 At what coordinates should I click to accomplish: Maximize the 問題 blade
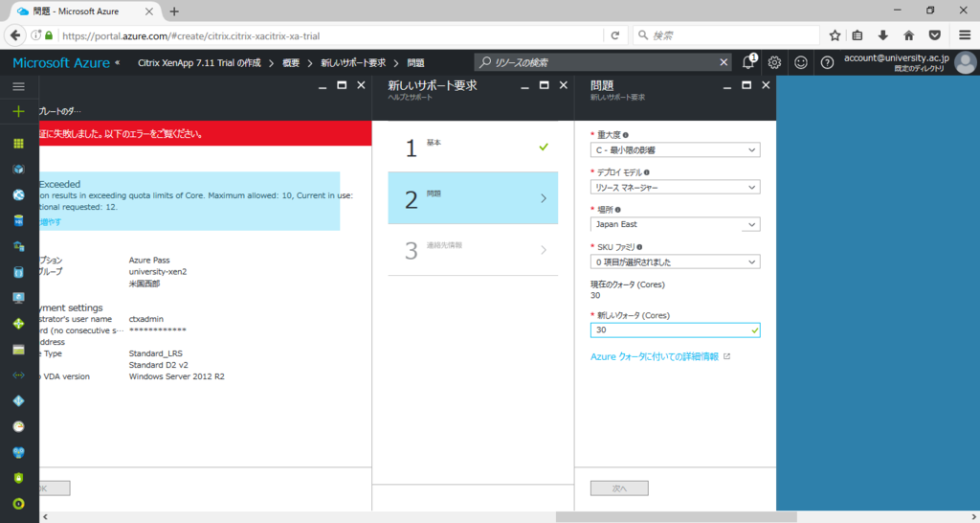746,85
